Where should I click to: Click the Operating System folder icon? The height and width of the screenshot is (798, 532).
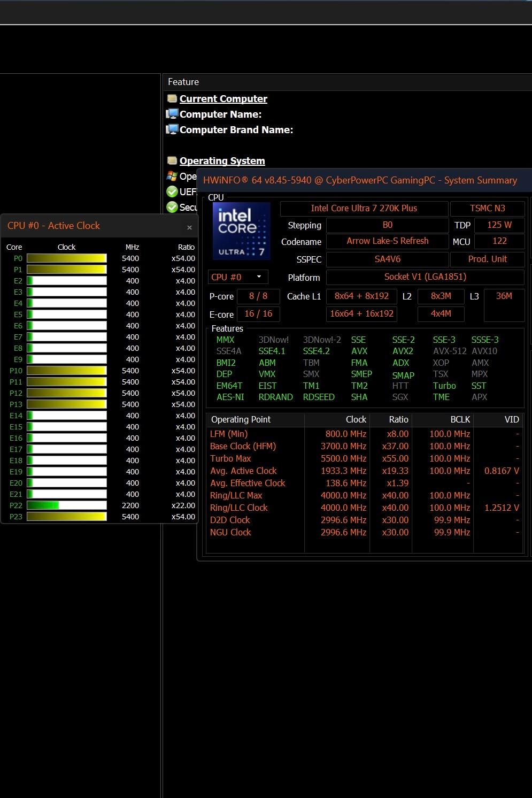pyautogui.click(x=172, y=160)
